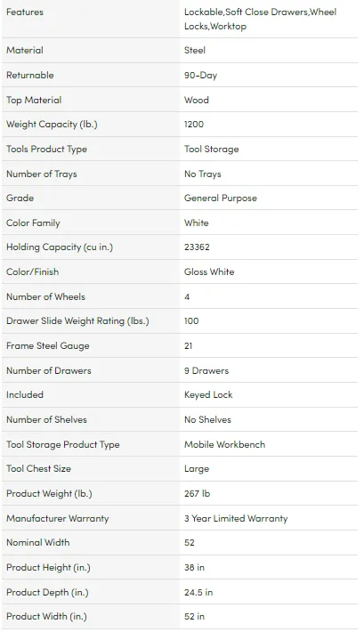Image resolution: width=364 pixels, height=632 pixels.
Task: Click the Features specification label
Action: pos(25,12)
